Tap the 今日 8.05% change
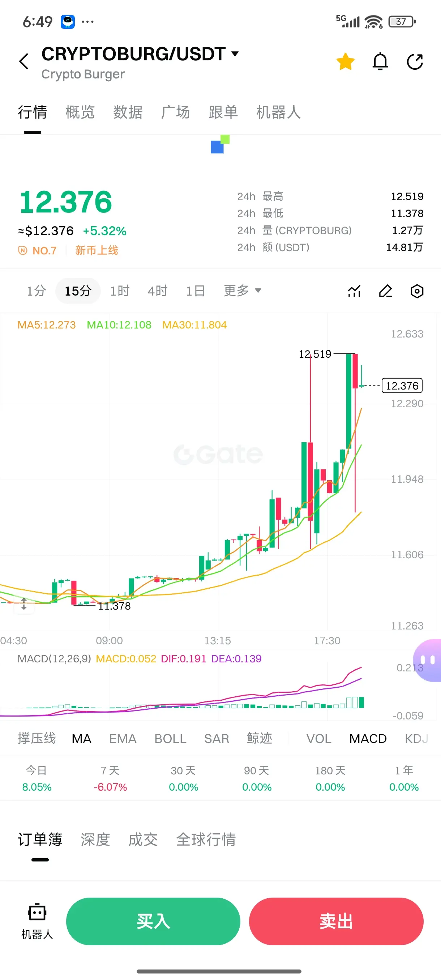This screenshot has height=980, width=441. coord(37,779)
